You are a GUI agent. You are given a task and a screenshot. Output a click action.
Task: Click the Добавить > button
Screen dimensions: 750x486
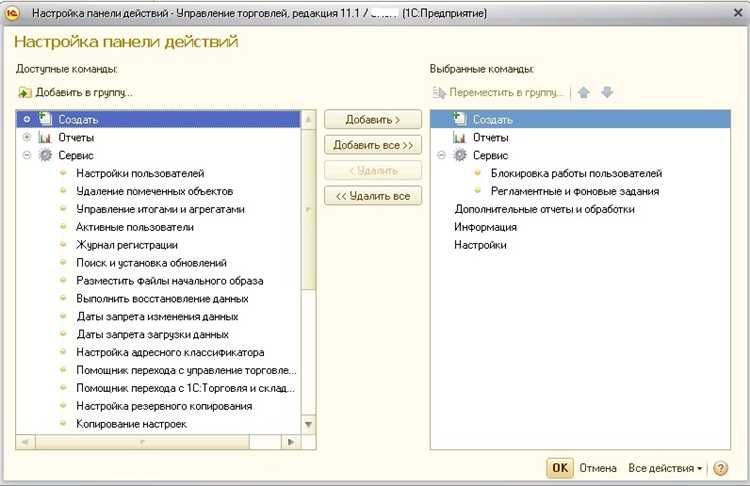pyautogui.click(x=373, y=120)
